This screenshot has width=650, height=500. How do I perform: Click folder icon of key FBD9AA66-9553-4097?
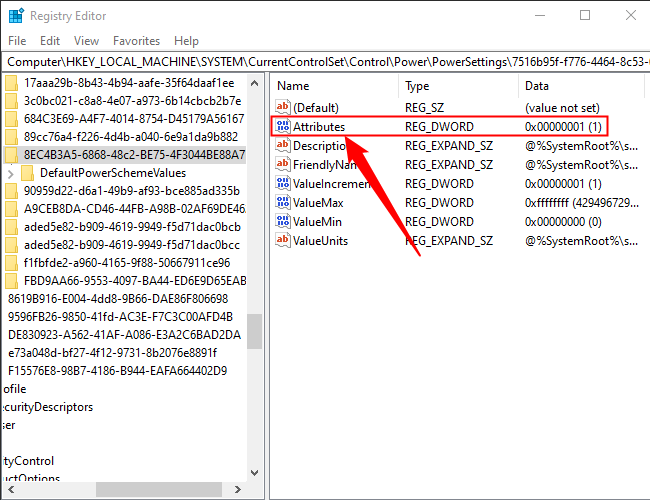12,281
